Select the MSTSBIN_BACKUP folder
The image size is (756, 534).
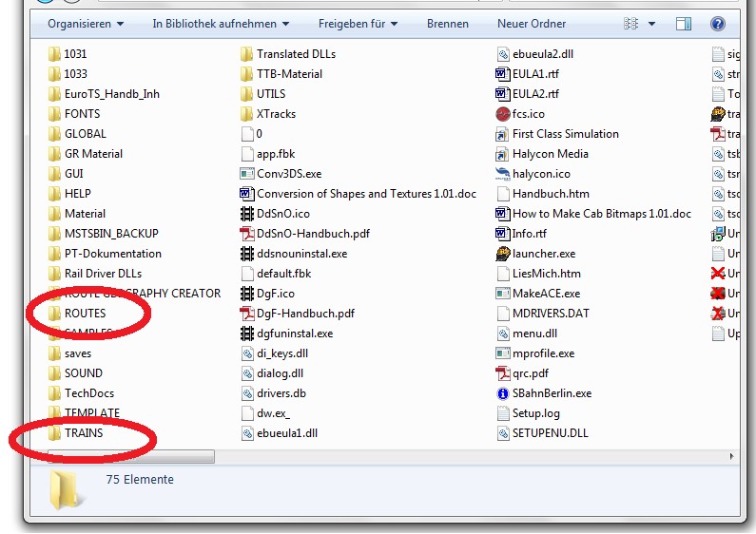point(110,234)
